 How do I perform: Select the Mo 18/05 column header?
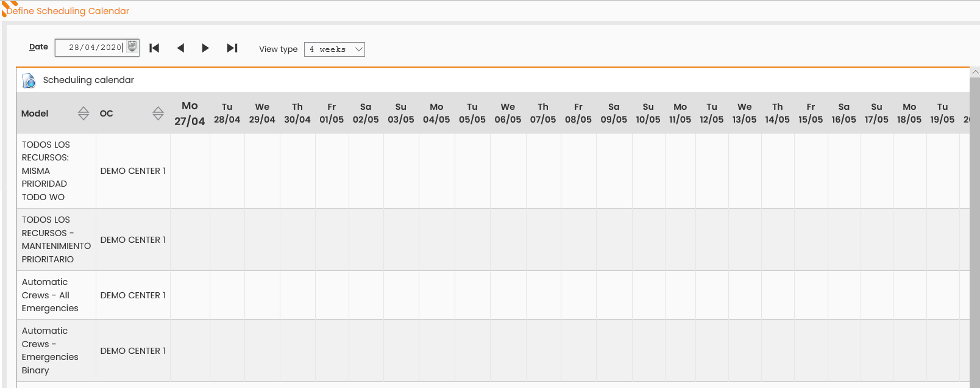(x=909, y=113)
